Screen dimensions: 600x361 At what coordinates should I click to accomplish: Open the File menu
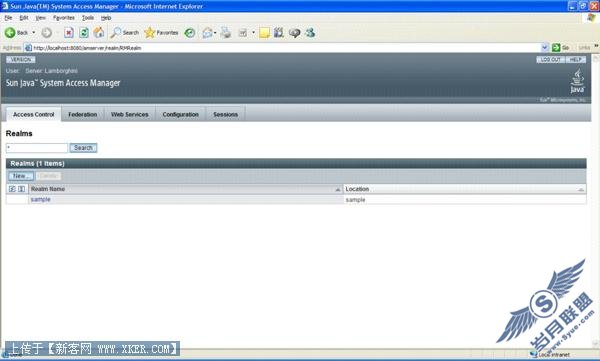8,18
